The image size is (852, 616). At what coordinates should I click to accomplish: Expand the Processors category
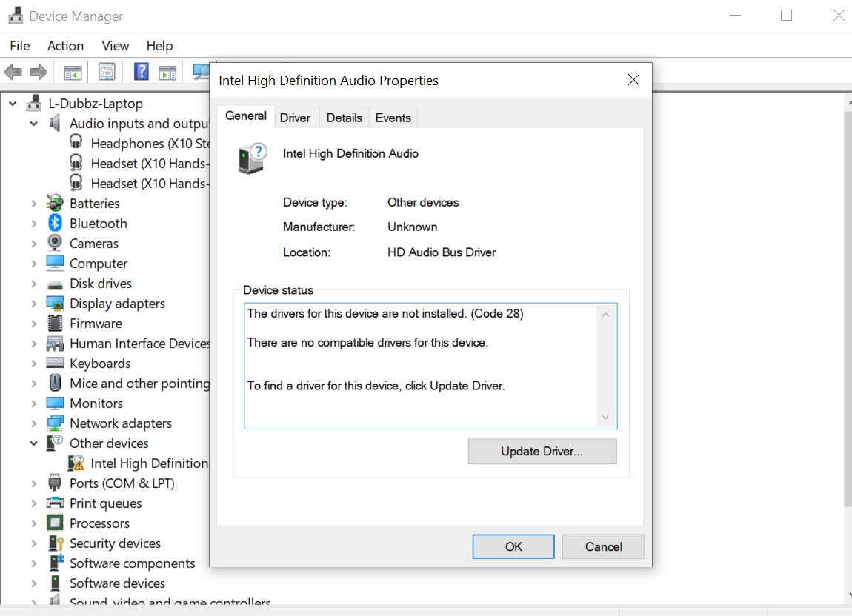[x=33, y=523]
